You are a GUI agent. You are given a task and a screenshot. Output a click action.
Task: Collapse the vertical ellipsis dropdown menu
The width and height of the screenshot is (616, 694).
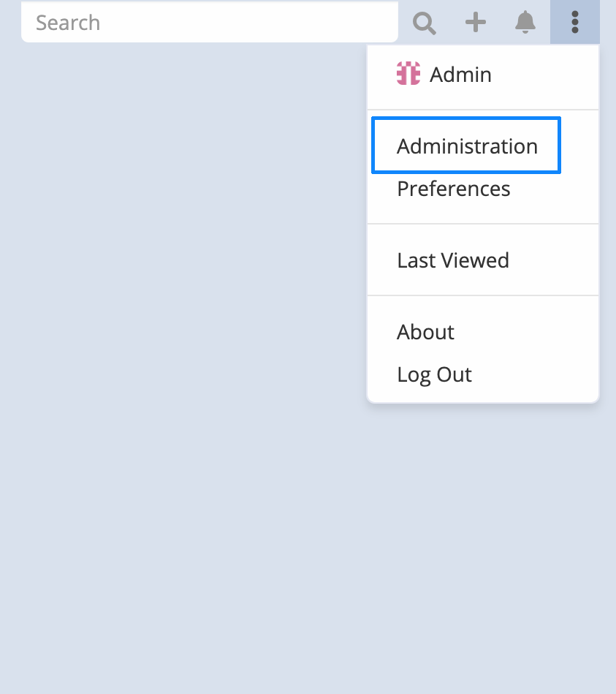tap(575, 23)
